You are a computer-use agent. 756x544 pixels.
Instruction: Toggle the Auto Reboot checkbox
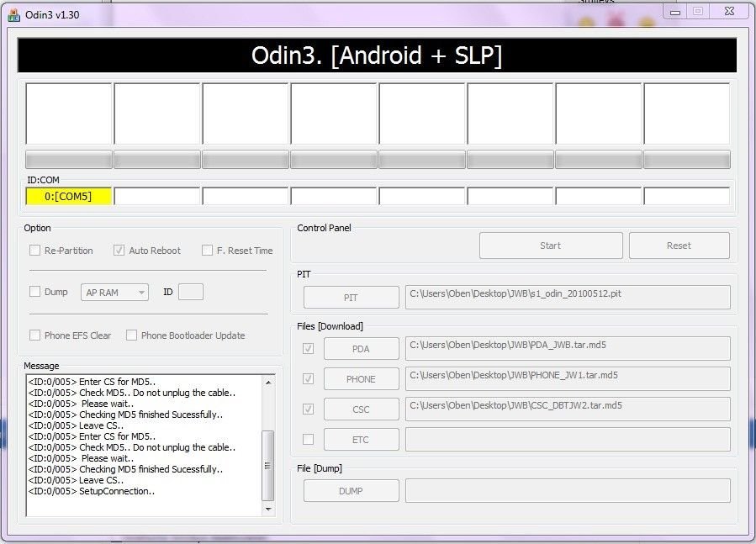pyautogui.click(x=119, y=251)
